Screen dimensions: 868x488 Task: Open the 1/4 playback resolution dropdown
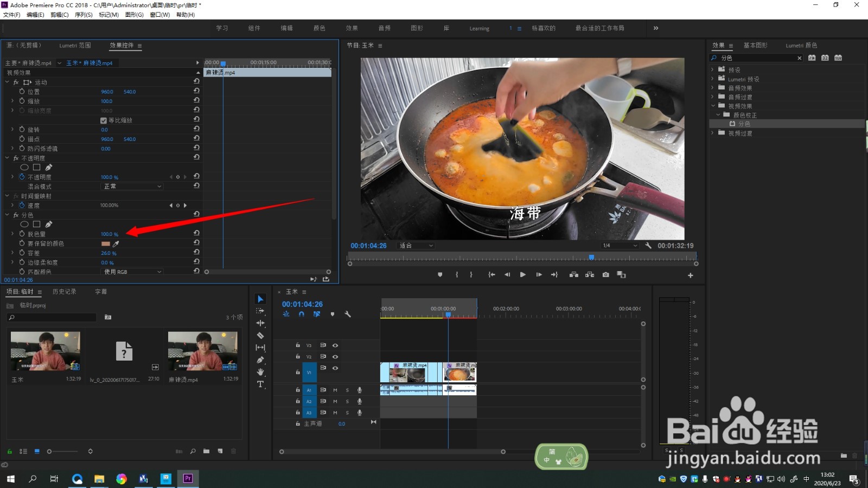620,246
